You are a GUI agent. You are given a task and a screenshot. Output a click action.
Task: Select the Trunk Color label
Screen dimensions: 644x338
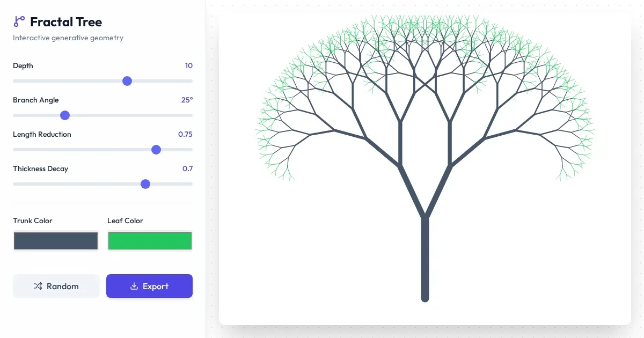coord(33,221)
